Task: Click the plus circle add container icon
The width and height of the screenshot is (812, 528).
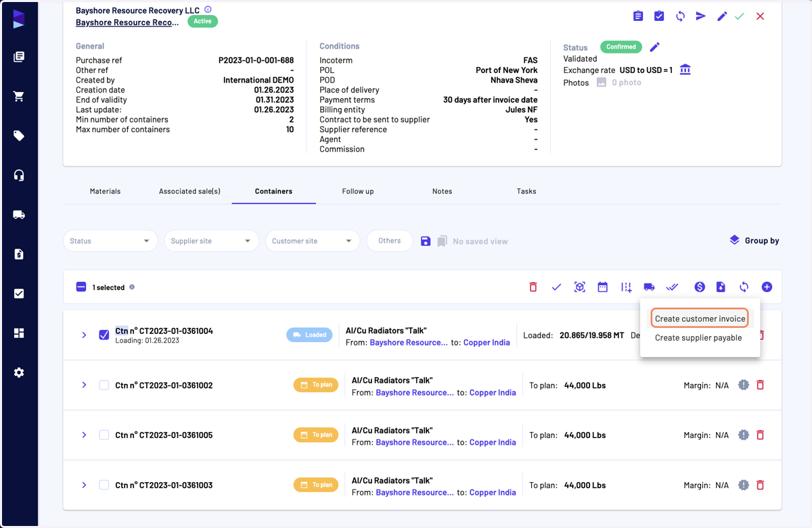Action: (767, 287)
